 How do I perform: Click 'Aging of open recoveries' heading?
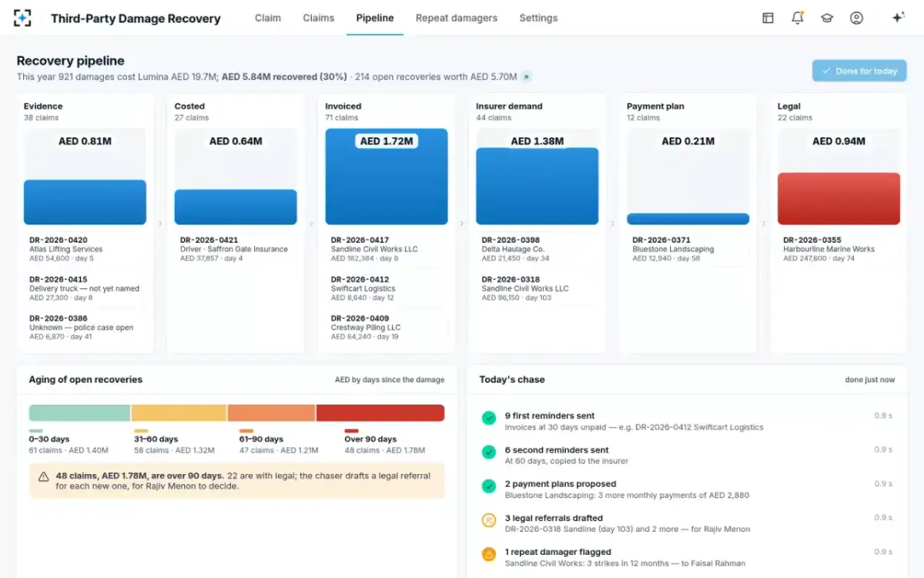click(x=85, y=379)
